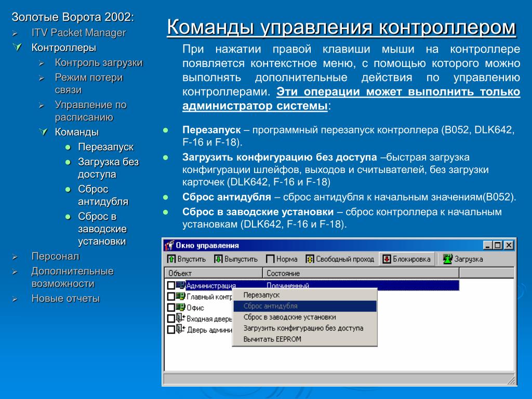Click the Окно управления title bar icon
Viewport: 532px width, 399px height.
pos(169,245)
